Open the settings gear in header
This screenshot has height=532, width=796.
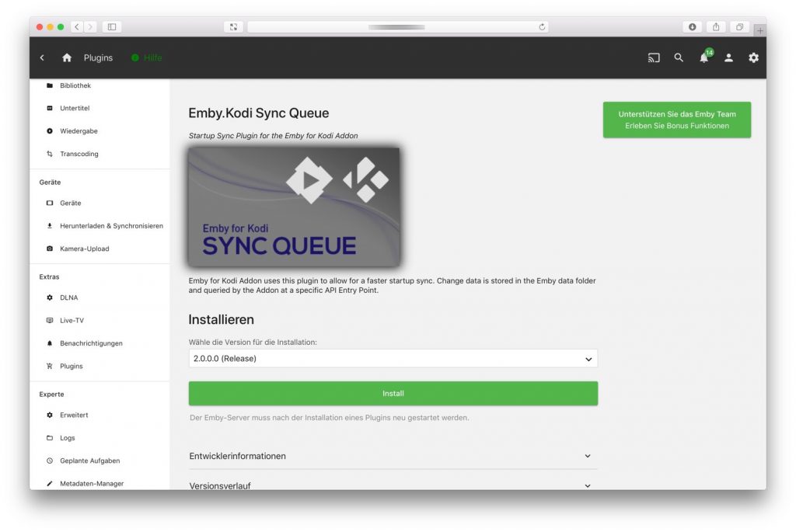tap(753, 57)
